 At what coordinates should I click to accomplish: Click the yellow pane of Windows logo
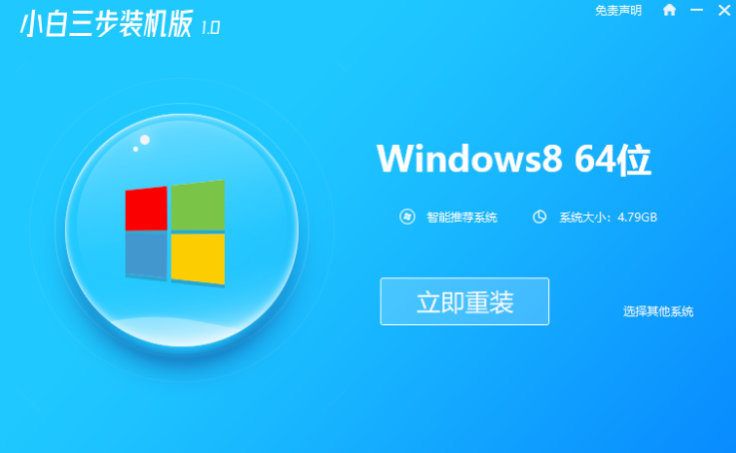tap(198, 259)
